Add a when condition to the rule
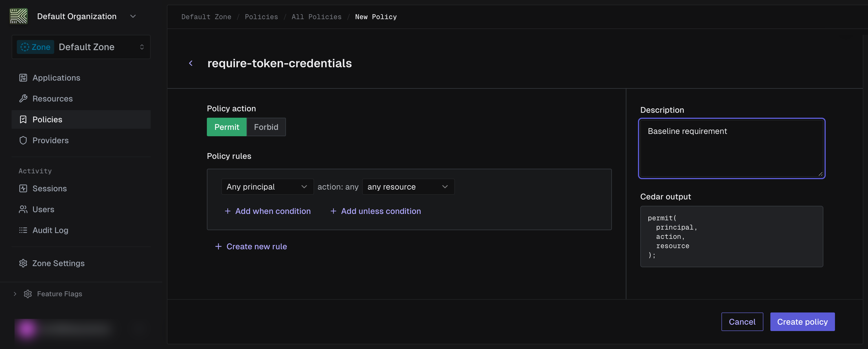 point(268,211)
